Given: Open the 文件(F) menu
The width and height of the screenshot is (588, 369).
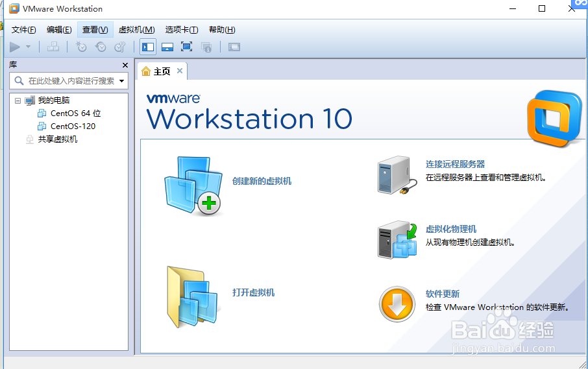Looking at the screenshot, I should click(23, 30).
